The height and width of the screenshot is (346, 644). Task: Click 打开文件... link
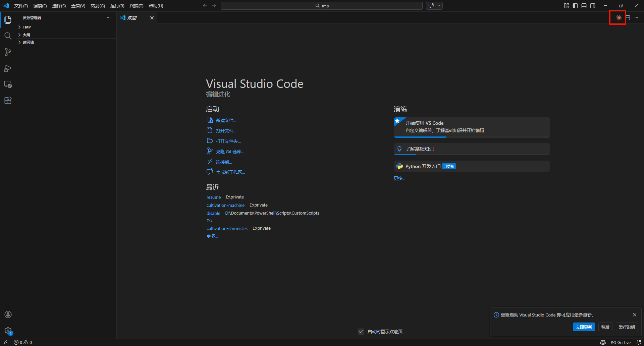[x=226, y=131]
